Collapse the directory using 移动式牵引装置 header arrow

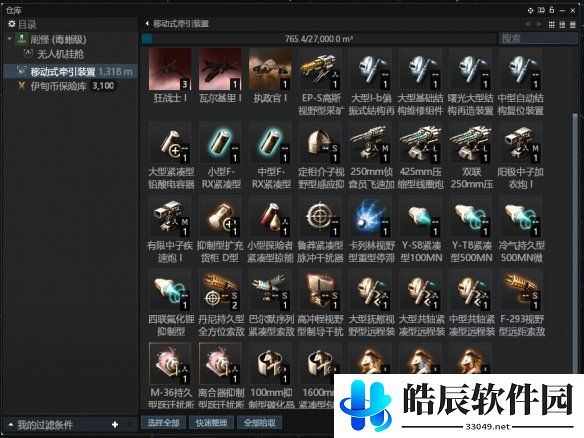point(147,24)
